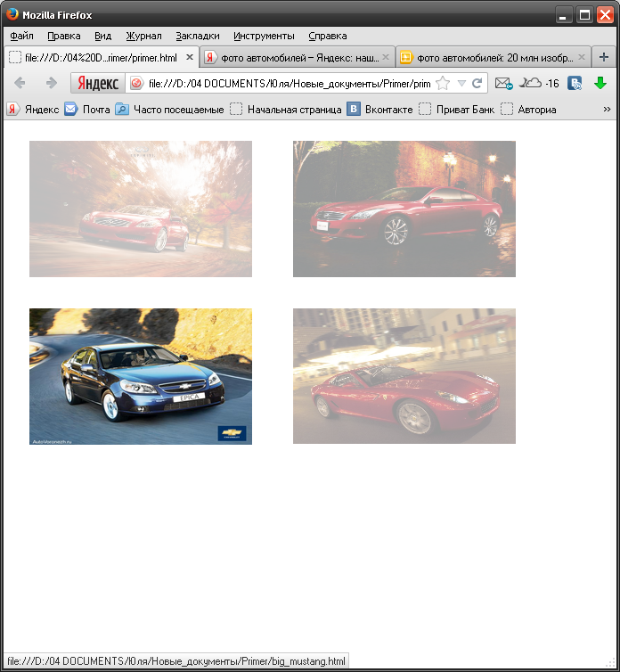Expand the URL history dropdown arrow
Image resolution: width=620 pixels, height=672 pixels.
pos(461,83)
